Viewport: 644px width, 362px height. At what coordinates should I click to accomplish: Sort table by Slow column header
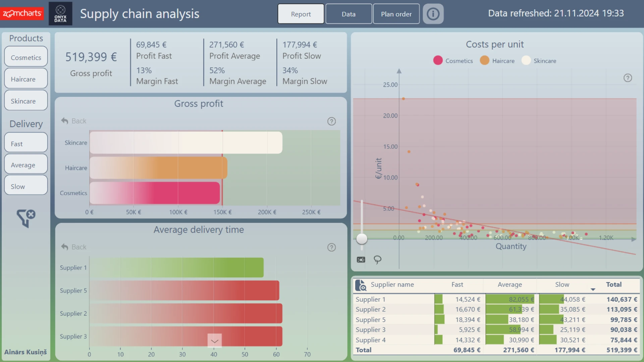(562, 285)
